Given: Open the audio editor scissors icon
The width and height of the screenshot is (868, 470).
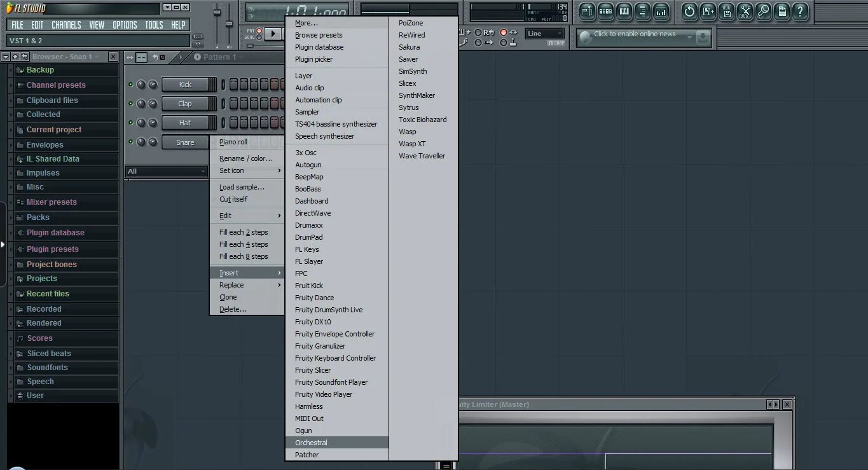Looking at the screenshot, I should (x=745, y=11).
